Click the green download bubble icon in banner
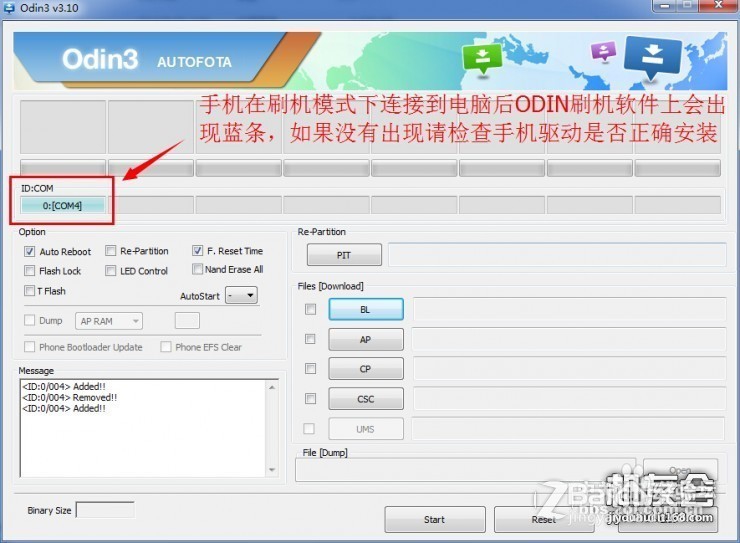The height and width of the screenshot is (543, 740). click(x=482, y=58)
